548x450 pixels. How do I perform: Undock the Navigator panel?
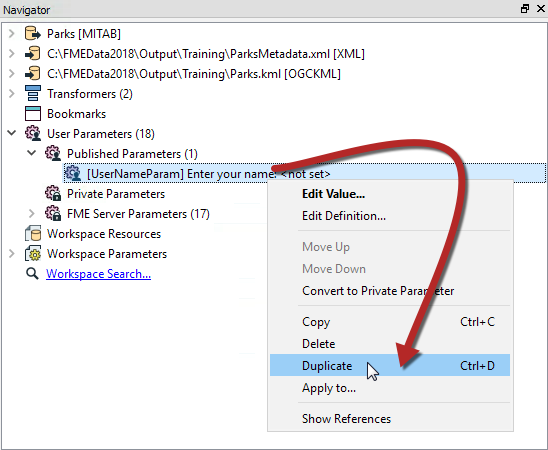(525, 9)
